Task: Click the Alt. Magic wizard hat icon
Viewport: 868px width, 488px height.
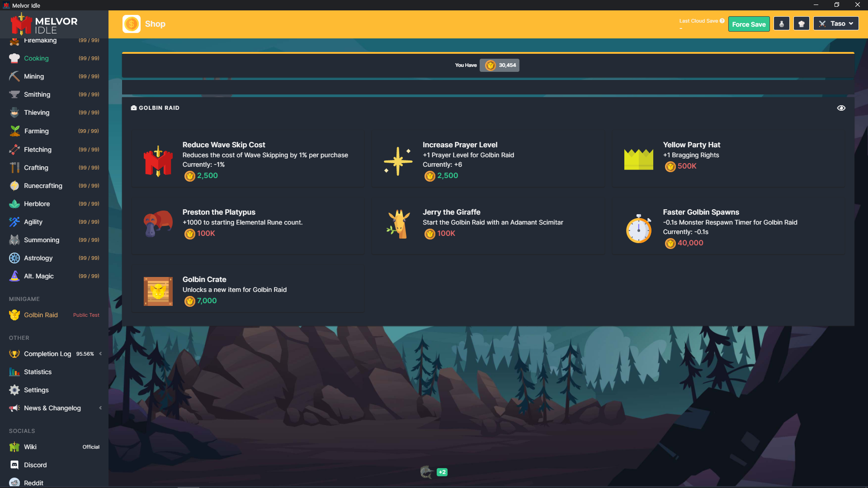Action: click(14, 276)
